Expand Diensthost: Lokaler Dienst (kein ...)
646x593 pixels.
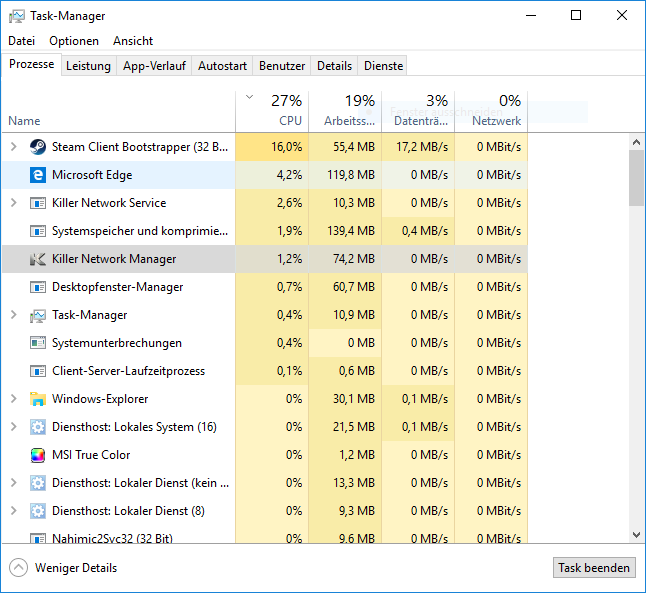14,483
